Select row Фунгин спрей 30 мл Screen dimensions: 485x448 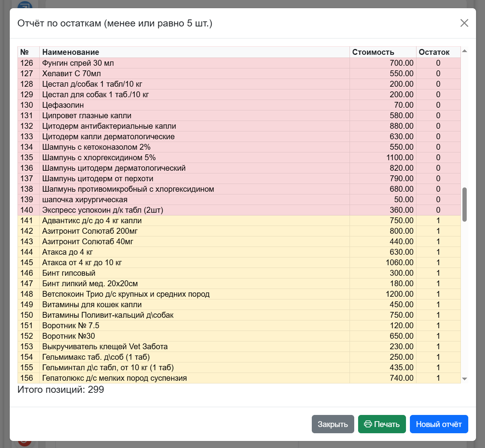(x=239, y=63)
